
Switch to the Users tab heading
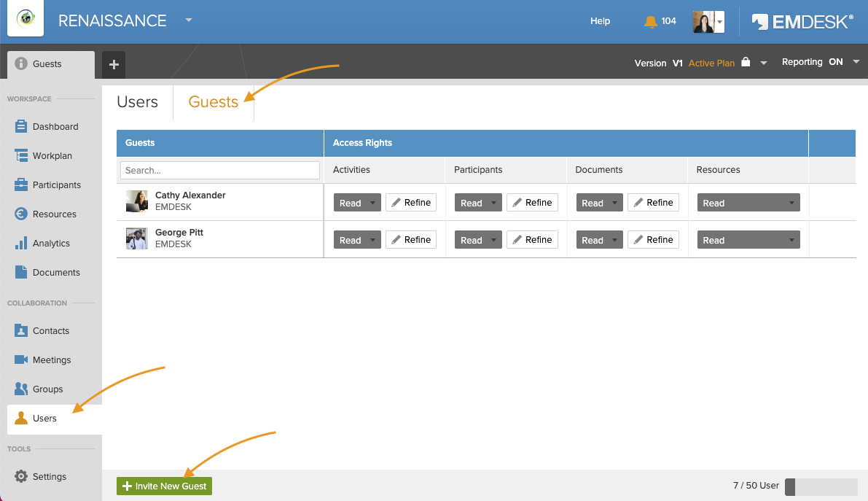pyautogui.click(x=137, y=102)
